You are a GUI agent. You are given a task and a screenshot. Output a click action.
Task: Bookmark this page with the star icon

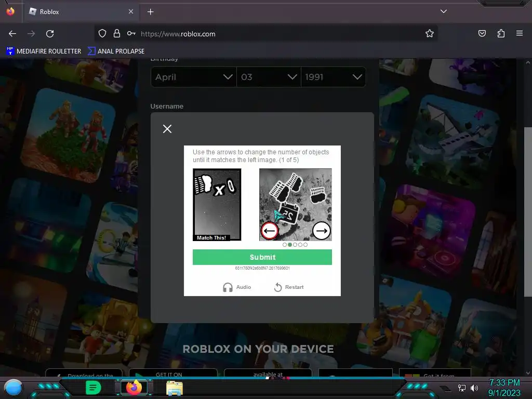click(x=430, y=33)
